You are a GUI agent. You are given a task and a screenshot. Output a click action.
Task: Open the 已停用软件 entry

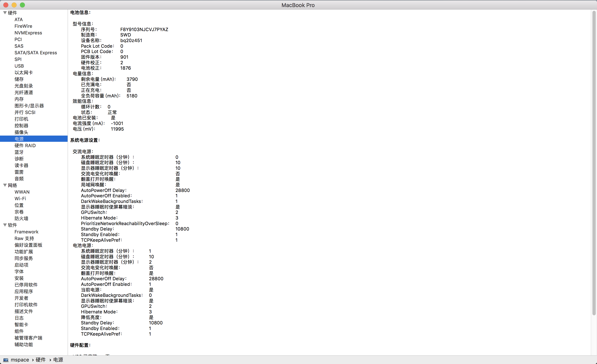(26, 285)
